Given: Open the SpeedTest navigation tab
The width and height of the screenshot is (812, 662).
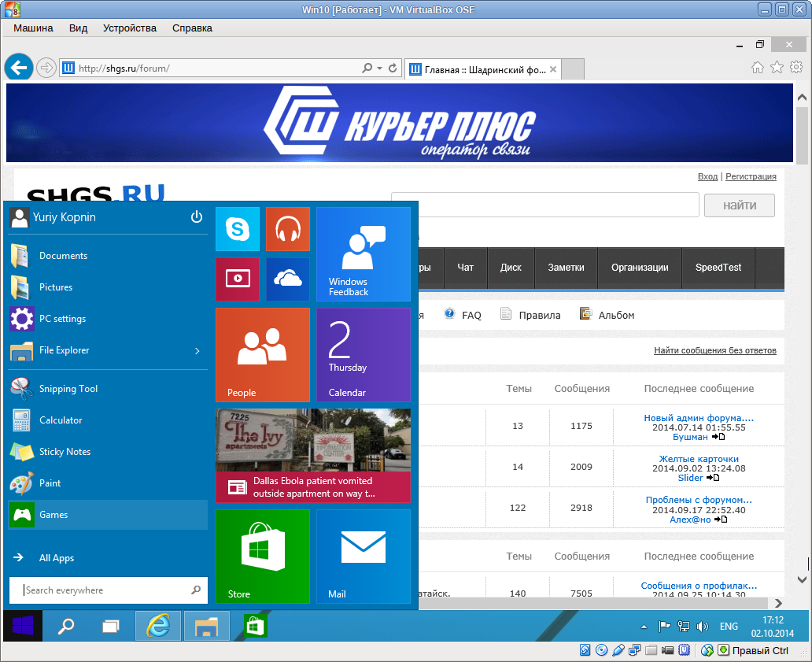Looking at the screenshot, I should (x=718, y=268).
